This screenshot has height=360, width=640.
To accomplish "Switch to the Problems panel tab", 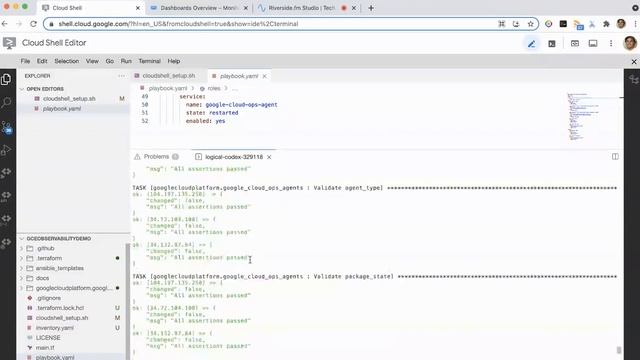I will [x=156, y=157].
